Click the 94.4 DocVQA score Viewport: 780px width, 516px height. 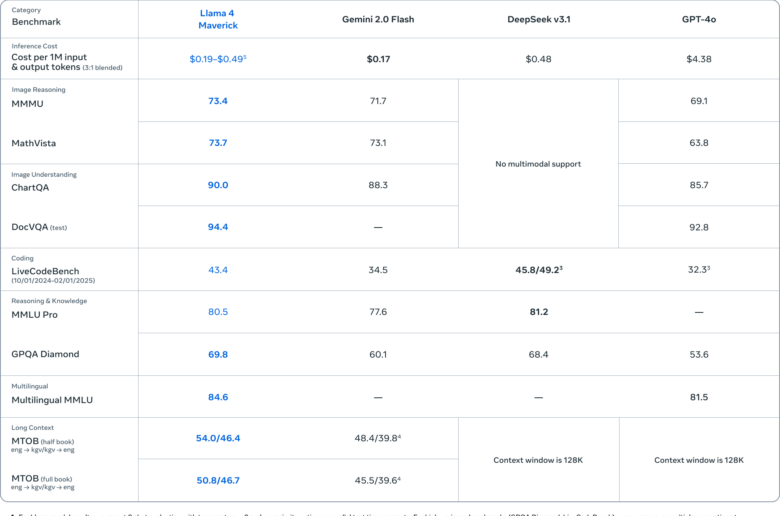click(x=218, y=227)
